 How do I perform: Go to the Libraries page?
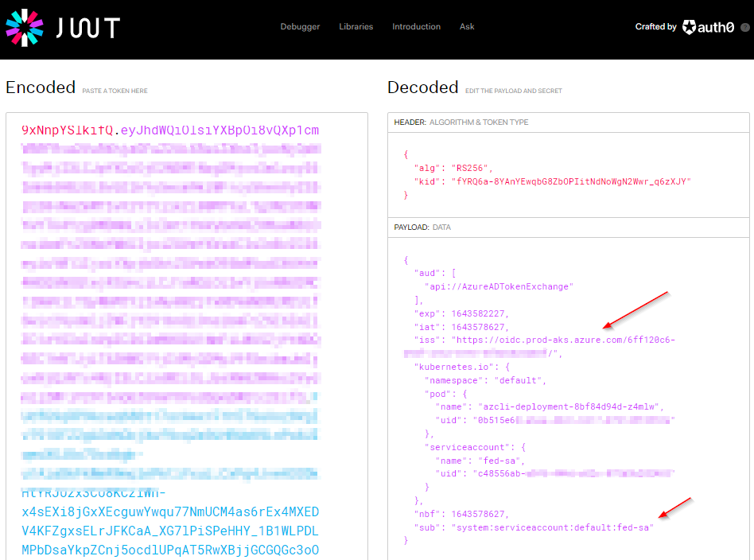coord(356,27)
